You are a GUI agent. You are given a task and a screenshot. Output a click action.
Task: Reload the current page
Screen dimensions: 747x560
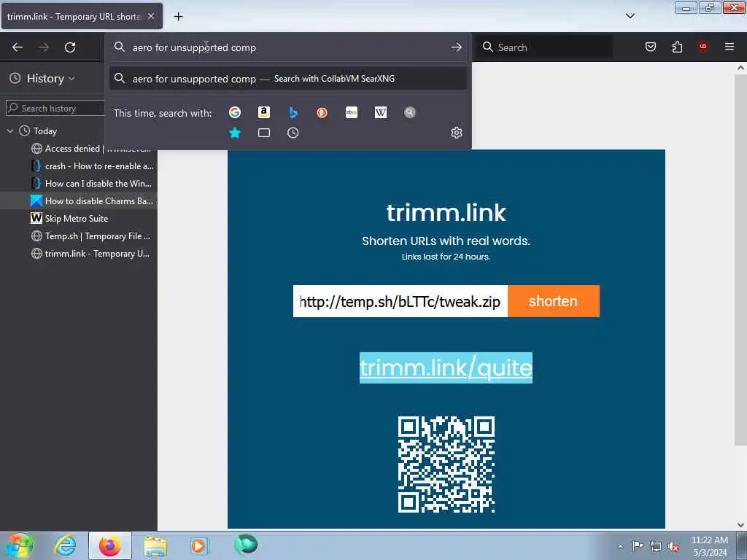tap(70, 47)
